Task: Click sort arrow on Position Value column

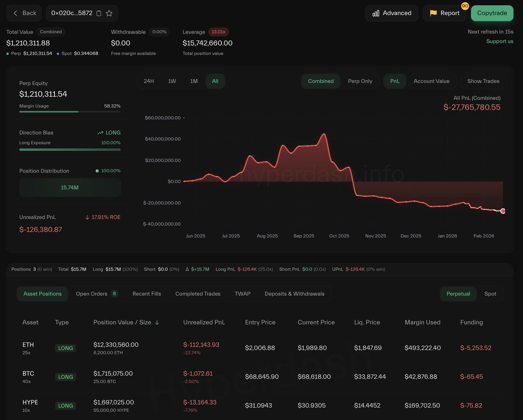Action: (156, 322)
